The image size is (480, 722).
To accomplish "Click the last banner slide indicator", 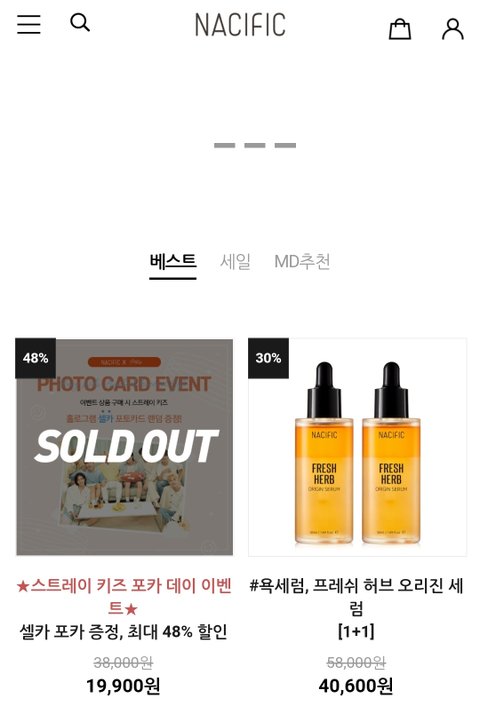I will tap(285, 145).
